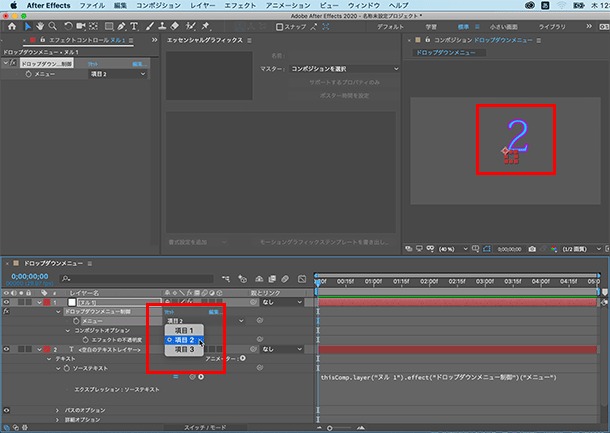Screen dimensions: 610x433
Task: Open the メニュー dropdown in Effect Controls panel
Action: [x=118, y=74]
